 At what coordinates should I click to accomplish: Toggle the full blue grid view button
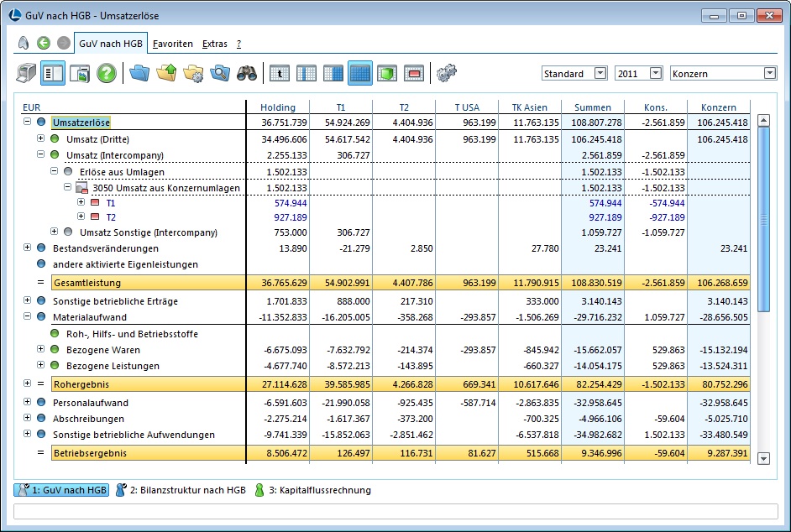pos(359,73)
